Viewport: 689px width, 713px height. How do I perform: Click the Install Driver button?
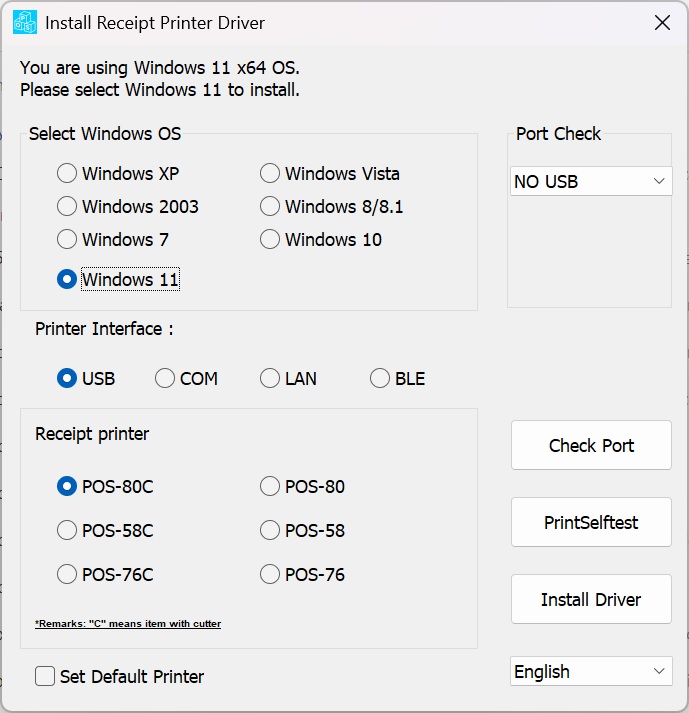591,599
